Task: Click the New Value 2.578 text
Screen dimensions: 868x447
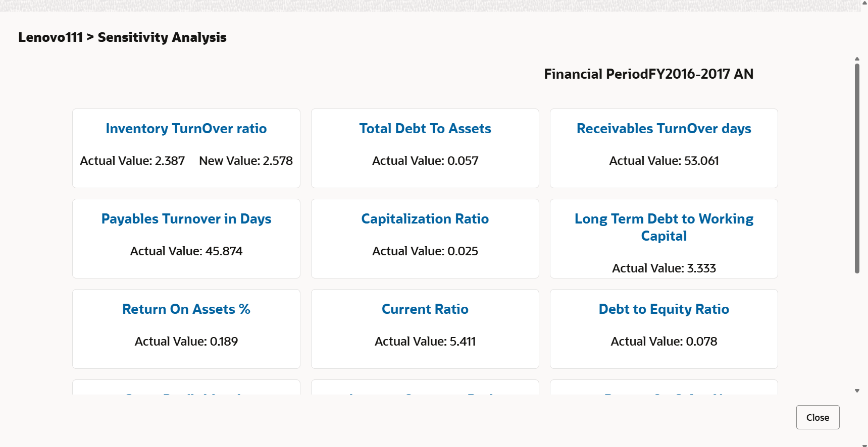Action: point(246,161)
